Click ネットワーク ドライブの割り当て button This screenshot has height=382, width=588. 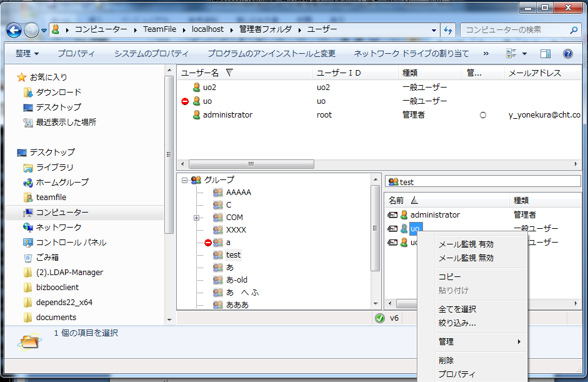[x=411, y=54]
